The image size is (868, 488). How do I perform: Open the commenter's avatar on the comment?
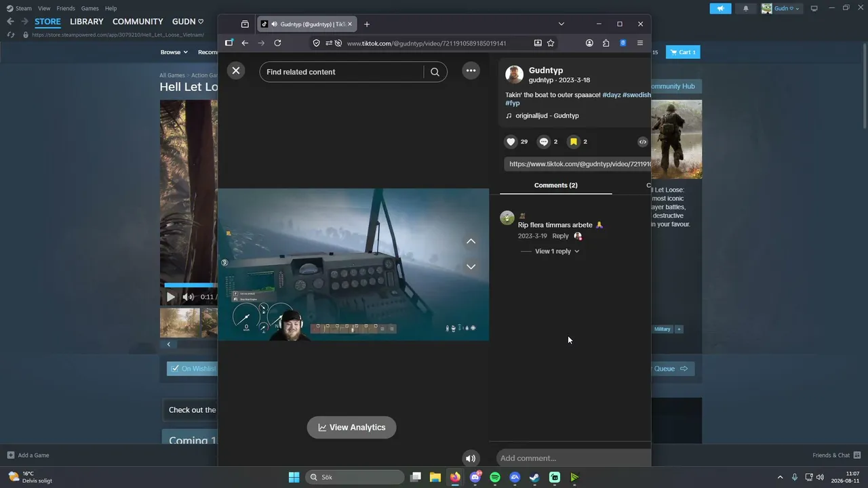click(507, 218)
